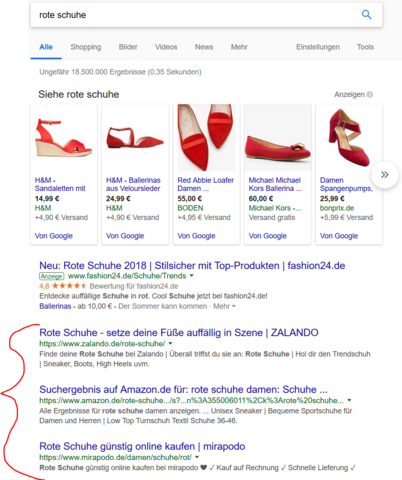This screenshot has height=480, width=402.
Task: Expand the Mehr dropdown in fashion24 ad
Action: (224, 306)
